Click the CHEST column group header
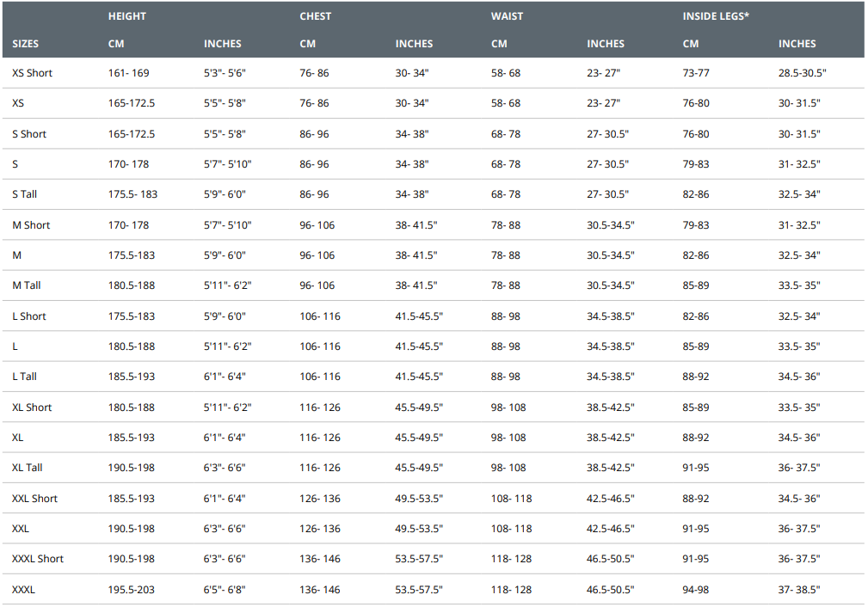Image resolution: width=868 pixels, height=607 pixels. (316, 16)
